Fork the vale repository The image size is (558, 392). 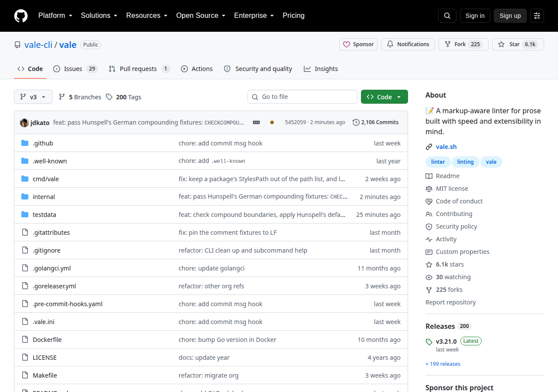[463, 44]
